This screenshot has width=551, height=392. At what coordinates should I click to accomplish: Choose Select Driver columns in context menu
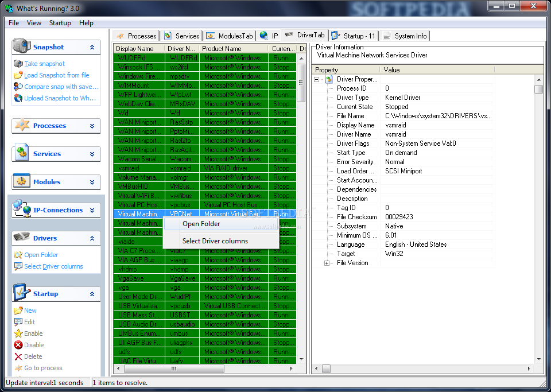pyautogui.click(x=222, y=241)
